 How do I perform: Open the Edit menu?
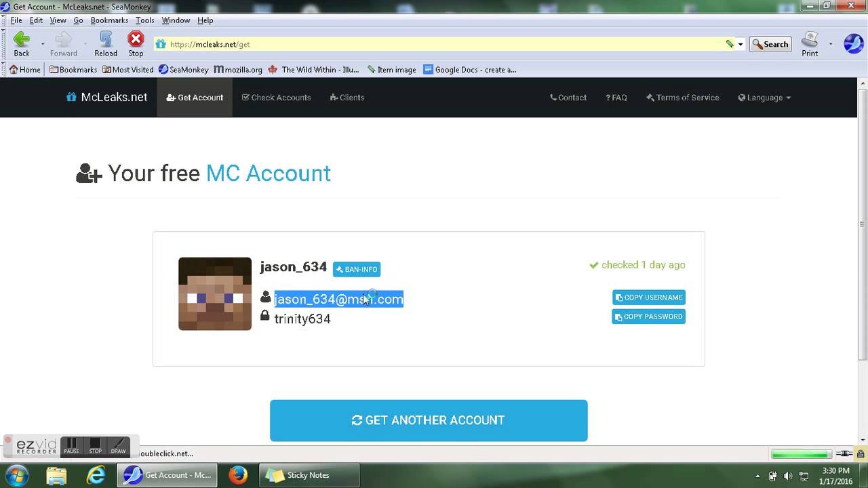tap(36, 20)
